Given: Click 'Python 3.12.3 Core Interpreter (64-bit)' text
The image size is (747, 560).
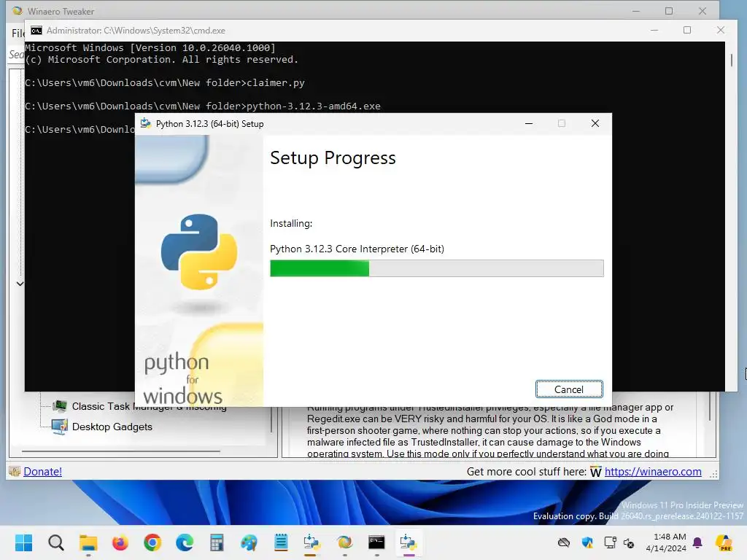Looking at the screenshot, I should (x=357, y=249).
